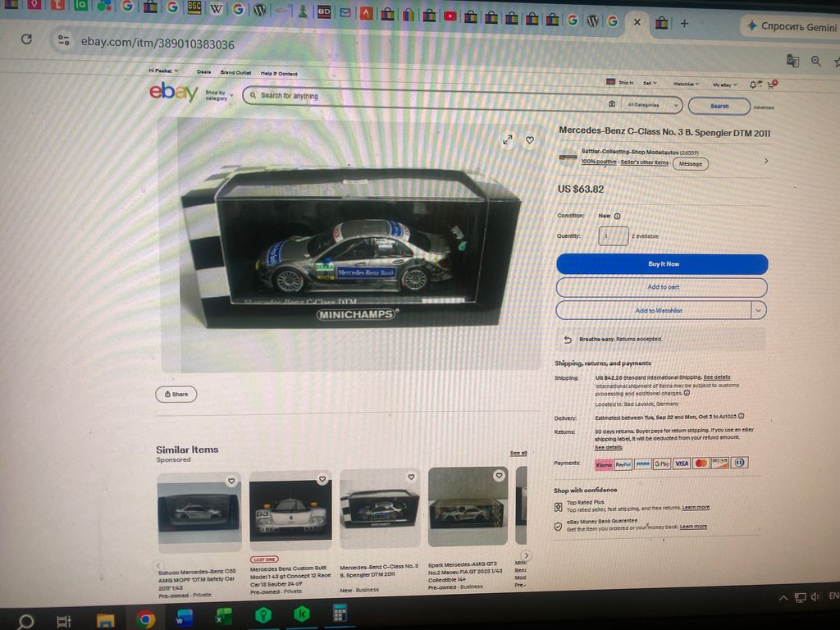
Task: Expand the Add to Watchlist dropdown arrow
Action: point(759,309)
